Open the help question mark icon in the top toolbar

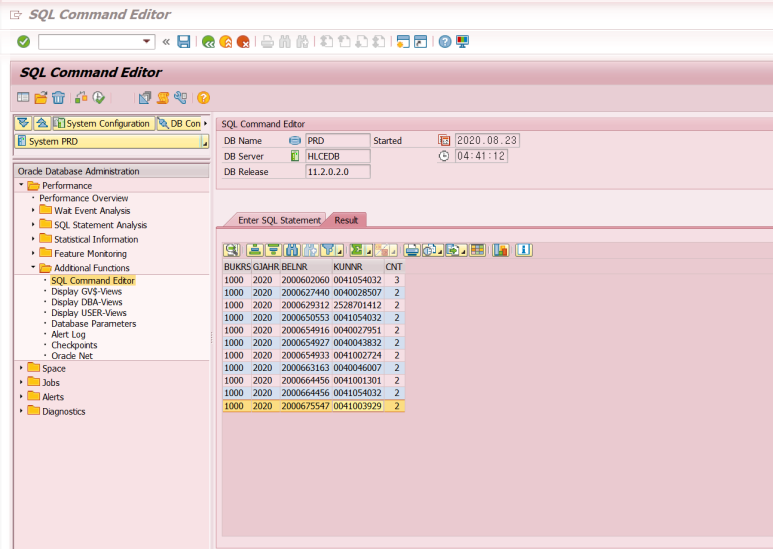tap(444, 42)
